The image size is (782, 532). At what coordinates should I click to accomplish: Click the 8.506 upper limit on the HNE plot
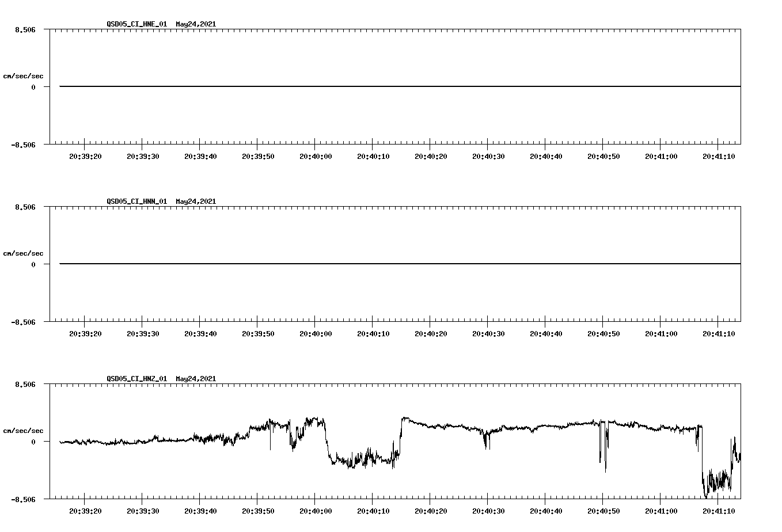pyautogui.click(x=25, y=28)
